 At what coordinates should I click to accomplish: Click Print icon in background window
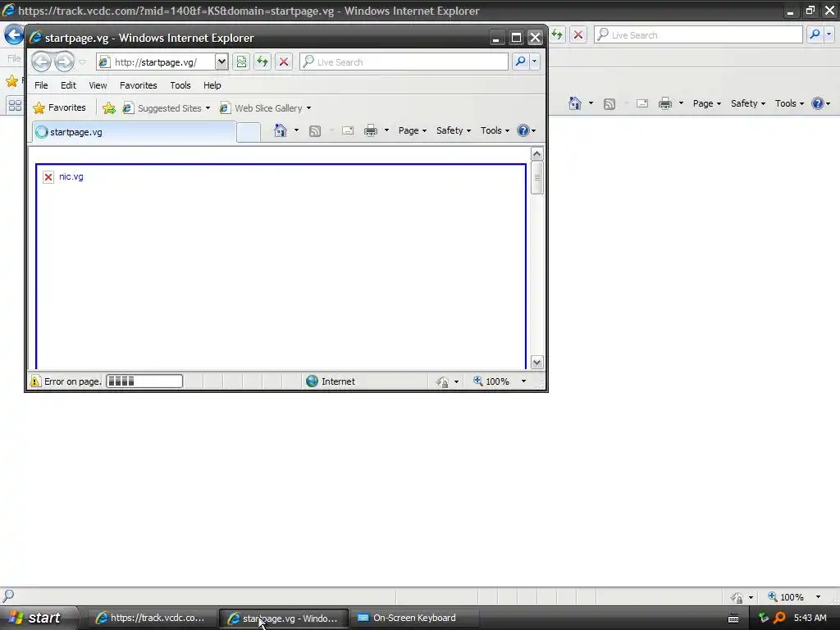[x=664, y=103]
